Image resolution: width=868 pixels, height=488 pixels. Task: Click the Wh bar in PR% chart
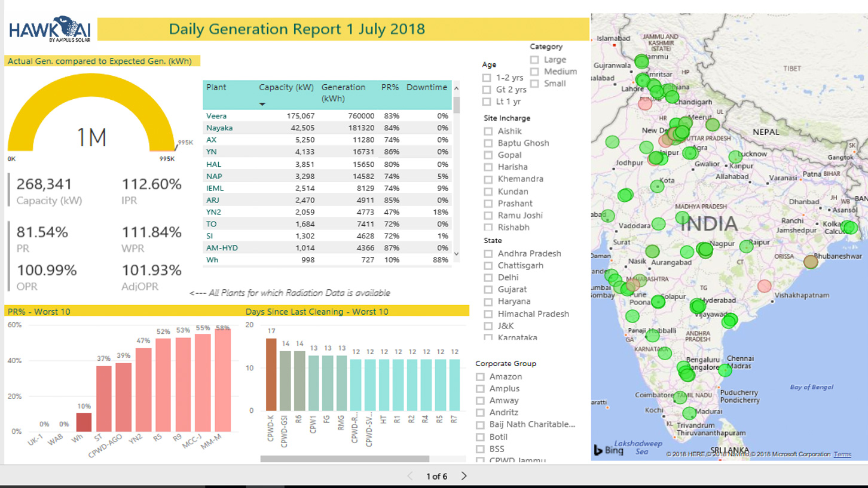[x=84, y=422]
